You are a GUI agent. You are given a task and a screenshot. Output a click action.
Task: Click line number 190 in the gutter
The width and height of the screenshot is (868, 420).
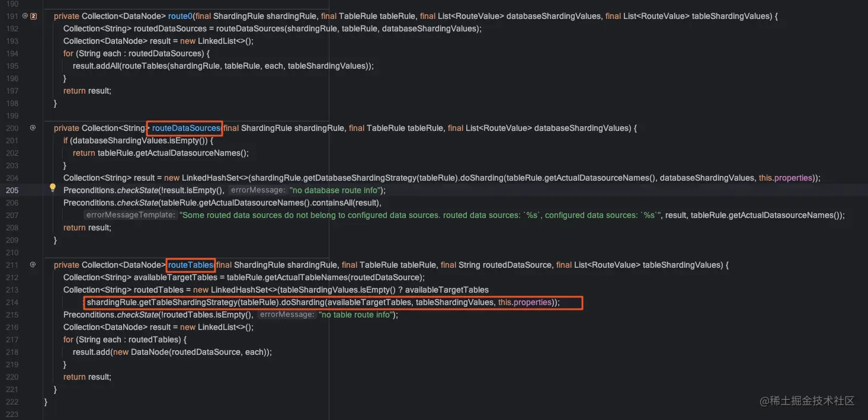click(12, 4)
